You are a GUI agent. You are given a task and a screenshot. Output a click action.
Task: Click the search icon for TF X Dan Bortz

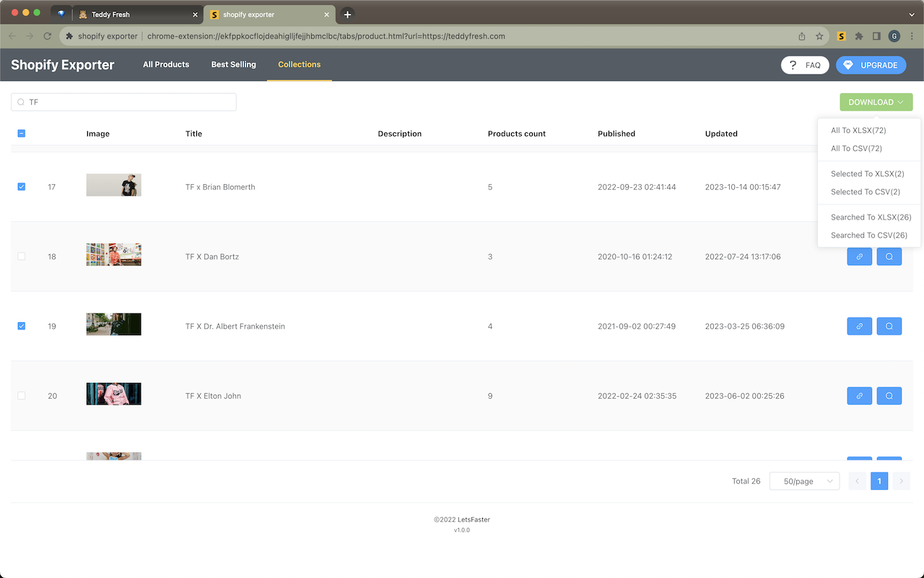(889, 256)
